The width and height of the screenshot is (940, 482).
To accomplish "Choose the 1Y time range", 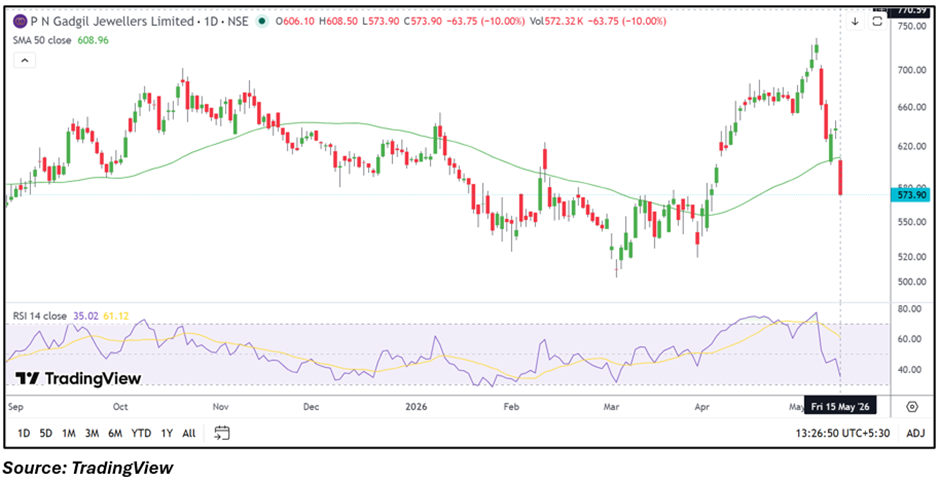I will pyautogui.click(x=167, y=433).
